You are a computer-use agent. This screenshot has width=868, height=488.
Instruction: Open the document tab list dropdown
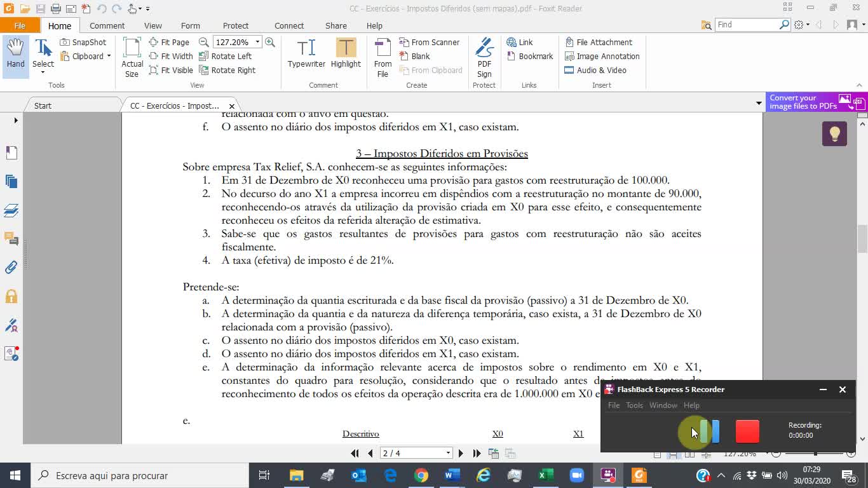coord(759,103)
